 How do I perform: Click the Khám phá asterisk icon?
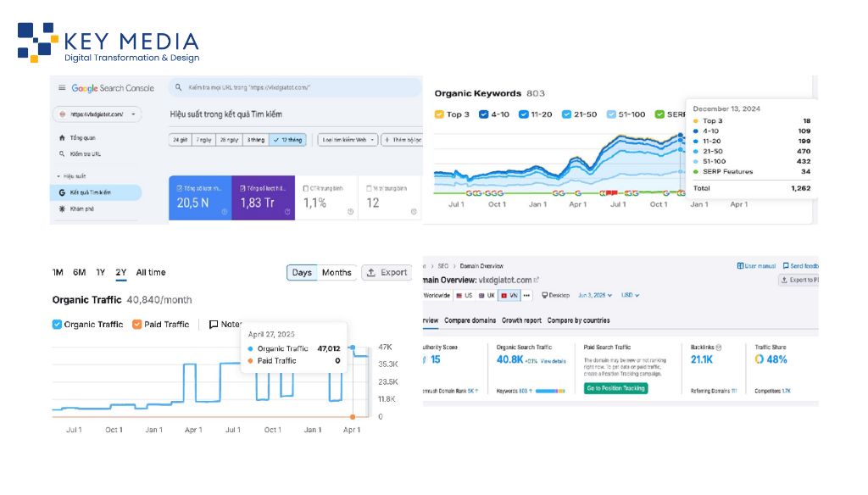pos(62,209)
